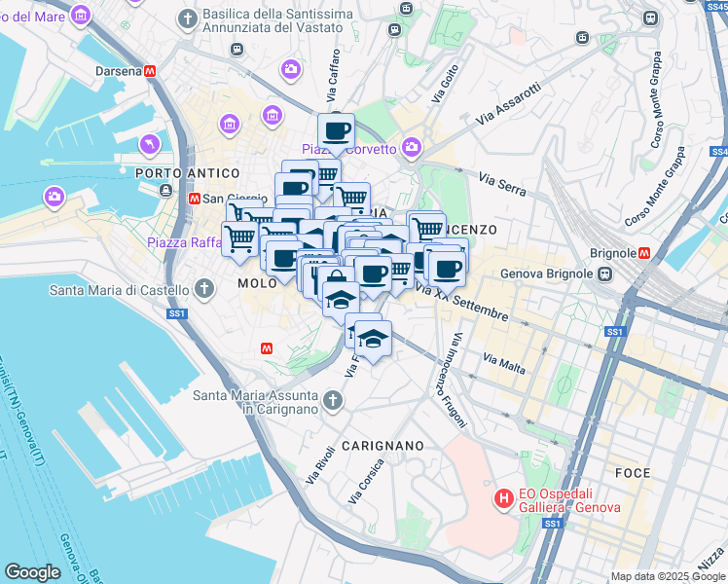Click the 'Piazza Corvetto' purple label
728x584 pixels.
pyautogui.click(x=349, y=149)
